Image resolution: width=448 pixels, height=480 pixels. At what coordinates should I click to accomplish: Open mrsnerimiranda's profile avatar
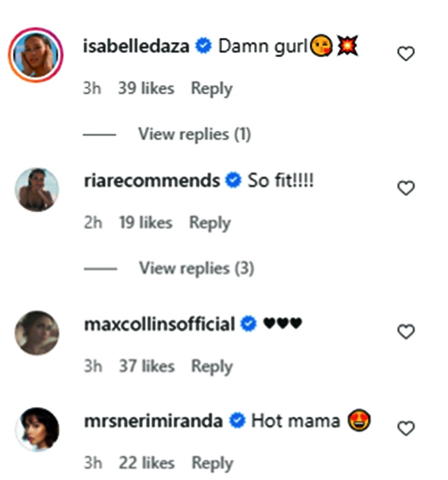click(x=36, y=429)
